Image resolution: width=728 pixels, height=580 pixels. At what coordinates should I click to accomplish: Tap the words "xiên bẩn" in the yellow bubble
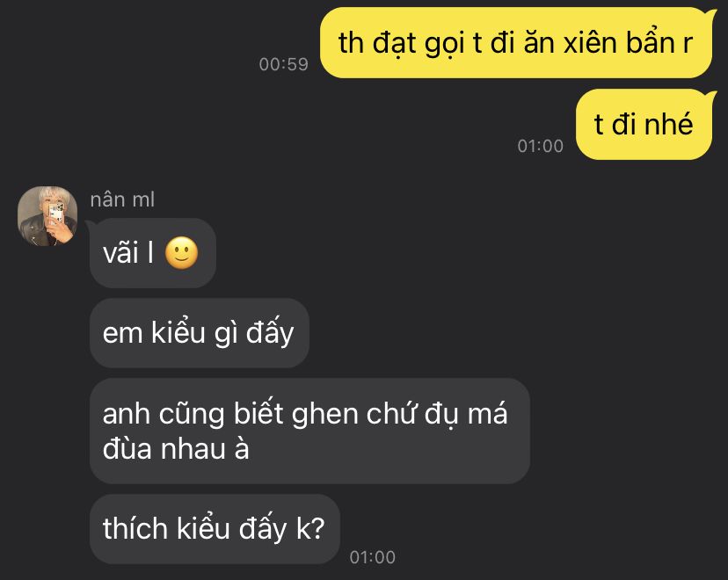tap(619, 43)
